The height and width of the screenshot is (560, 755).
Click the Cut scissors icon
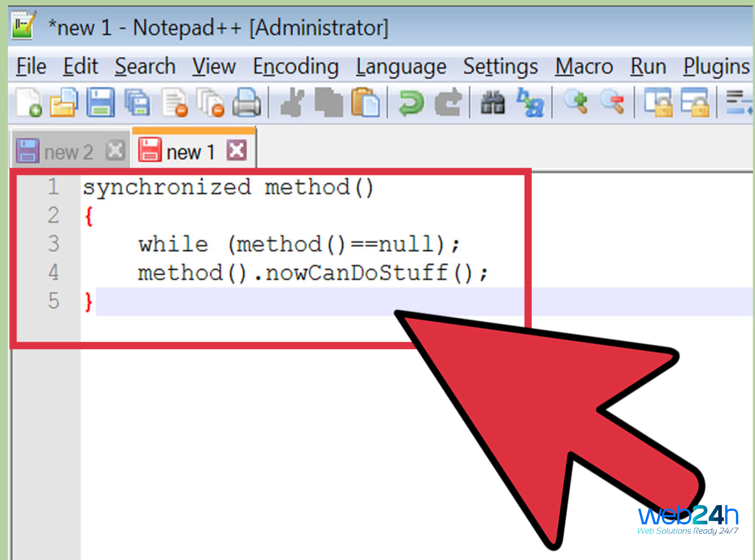point(292,103)
